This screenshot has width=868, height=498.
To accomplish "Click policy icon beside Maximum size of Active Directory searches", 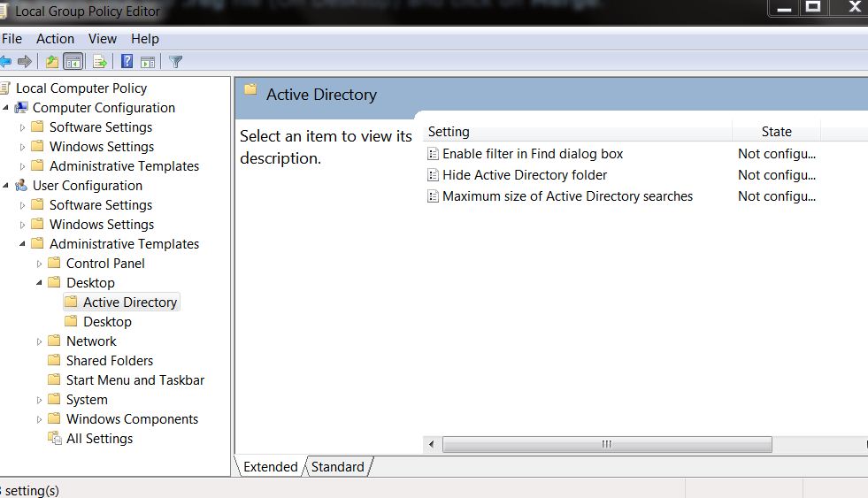I will click(433, 195).
